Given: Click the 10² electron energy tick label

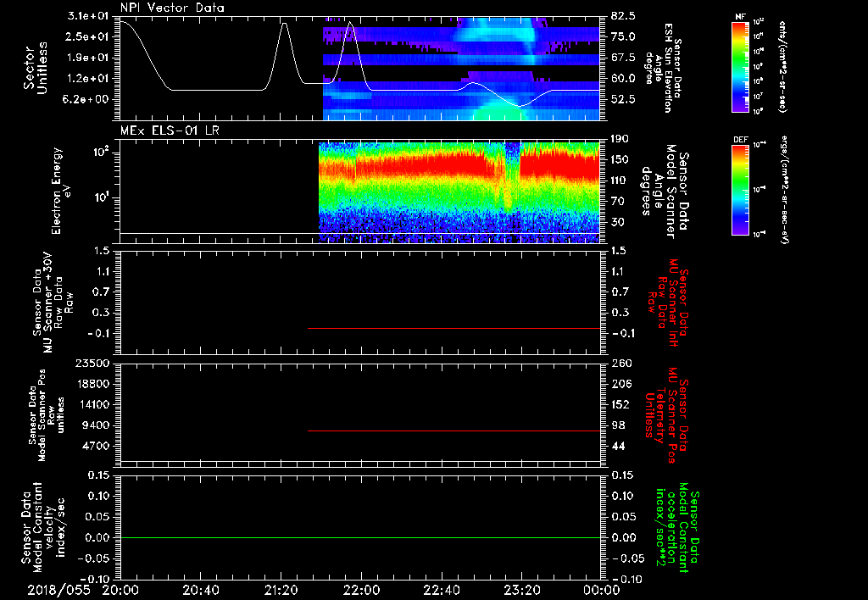Looking at the screenshot, I should tap(100, 151).
